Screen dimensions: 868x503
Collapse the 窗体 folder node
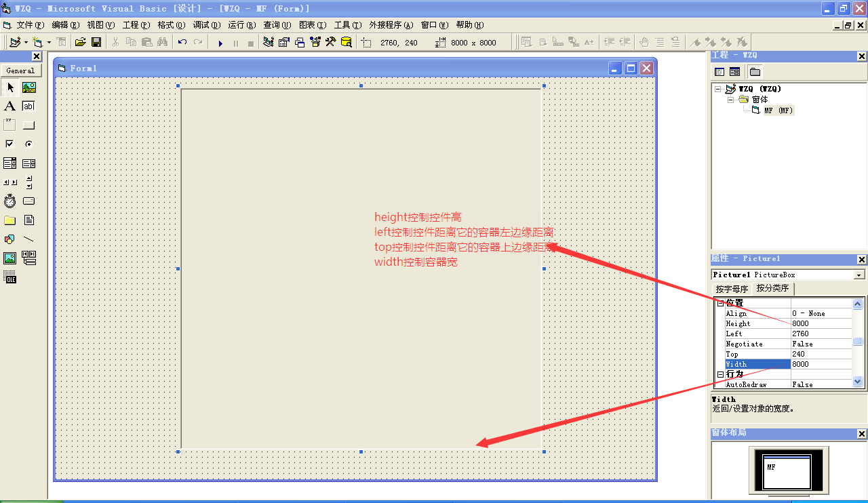point(731,100)
